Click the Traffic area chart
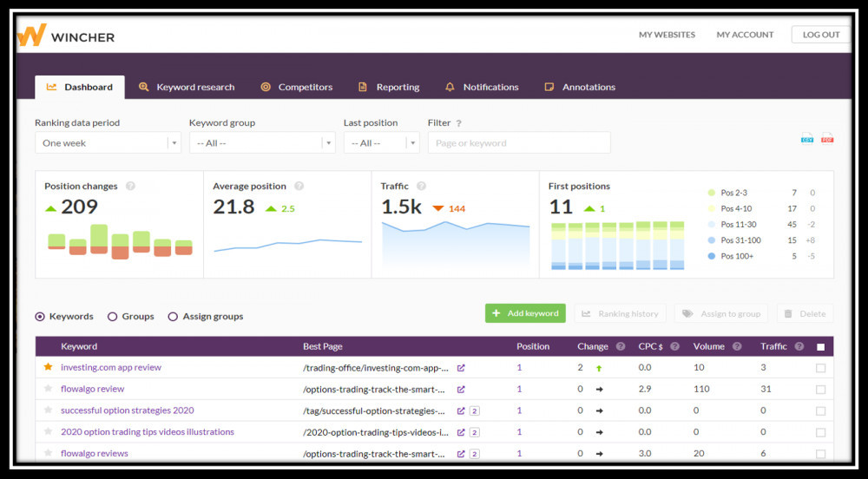This screenshot has height=479, width=868. coord(456,246)
